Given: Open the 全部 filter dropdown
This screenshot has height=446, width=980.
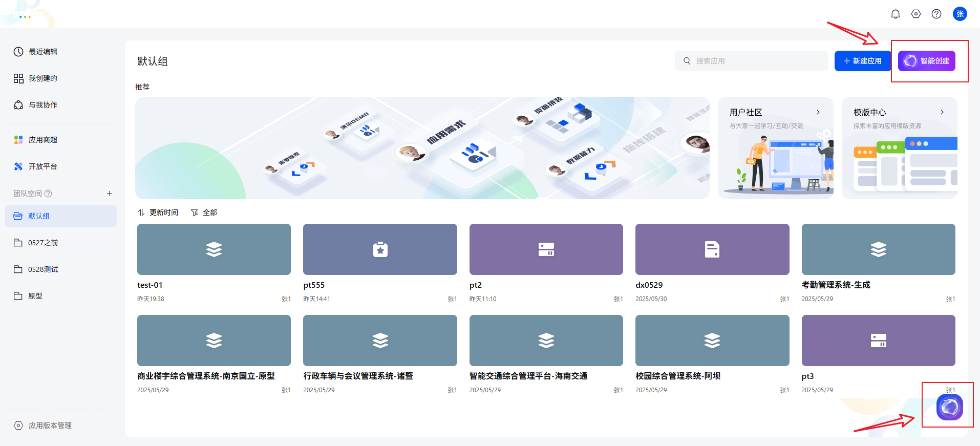Looking at the screenshot, I should point(204,213).
